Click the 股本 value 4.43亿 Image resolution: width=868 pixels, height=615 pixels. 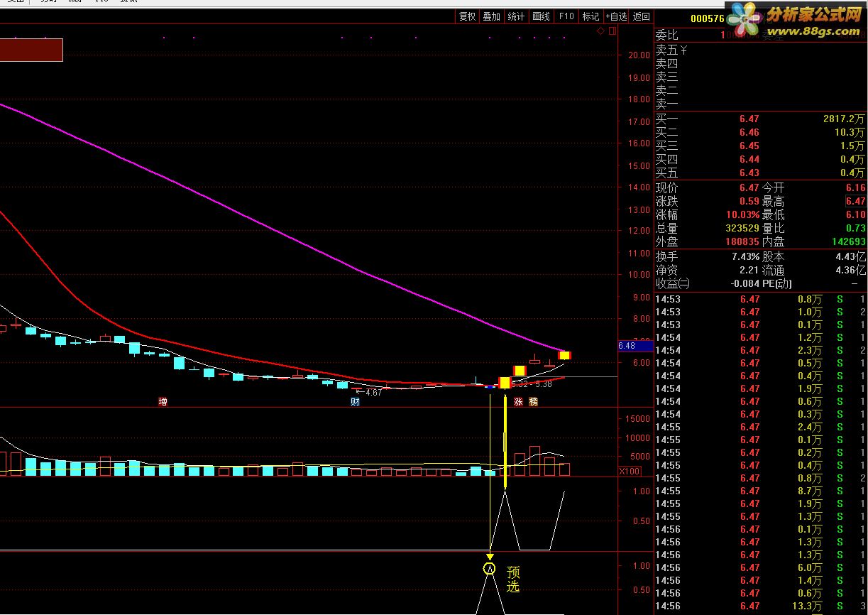click(851, 256)
